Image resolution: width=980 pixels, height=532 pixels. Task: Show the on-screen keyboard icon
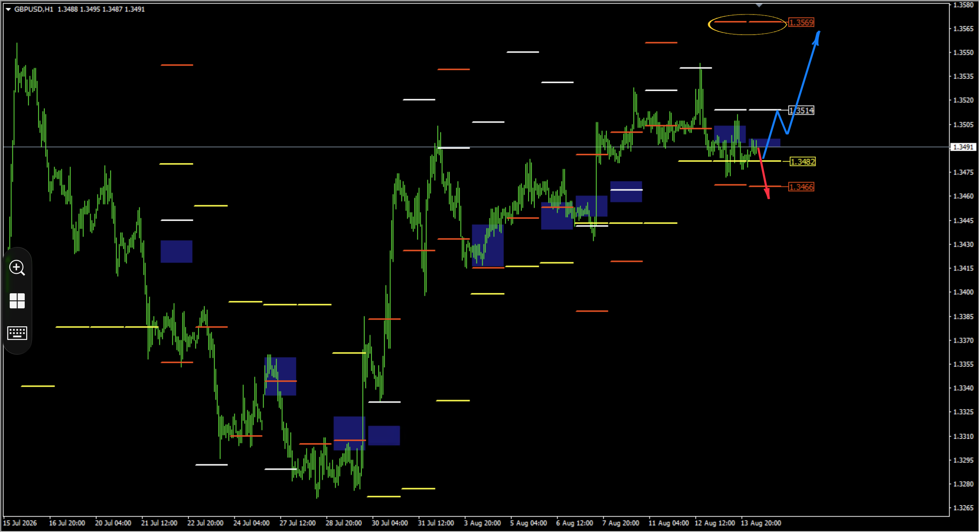coord(17,333)
